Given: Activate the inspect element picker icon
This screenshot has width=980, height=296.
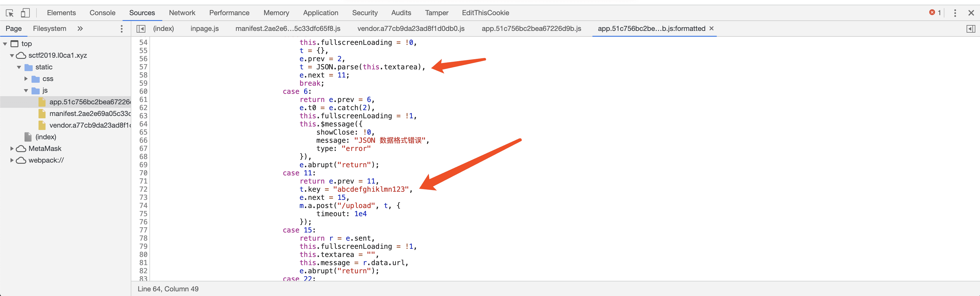Looking at the screenshot, I should (10, 13).
